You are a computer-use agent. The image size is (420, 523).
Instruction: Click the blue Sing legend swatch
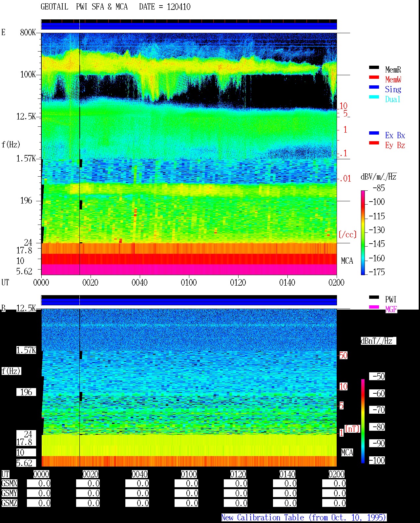point(374,87)
